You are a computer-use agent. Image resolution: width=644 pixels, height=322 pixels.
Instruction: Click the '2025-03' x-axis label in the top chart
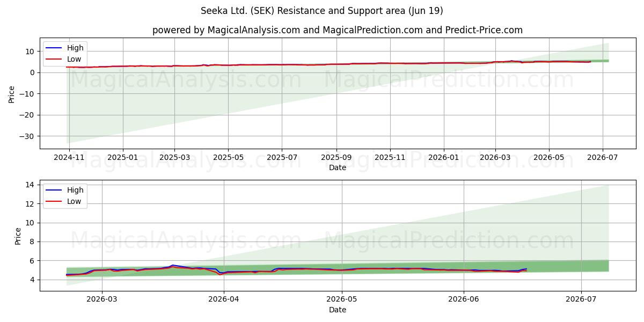click(174, 158)
